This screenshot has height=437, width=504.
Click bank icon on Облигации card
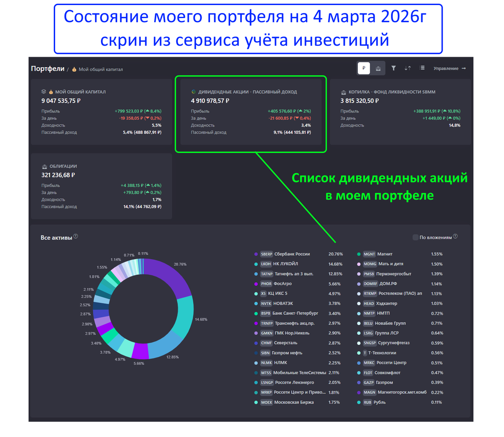pyautogui.click(x=44, y=166)
